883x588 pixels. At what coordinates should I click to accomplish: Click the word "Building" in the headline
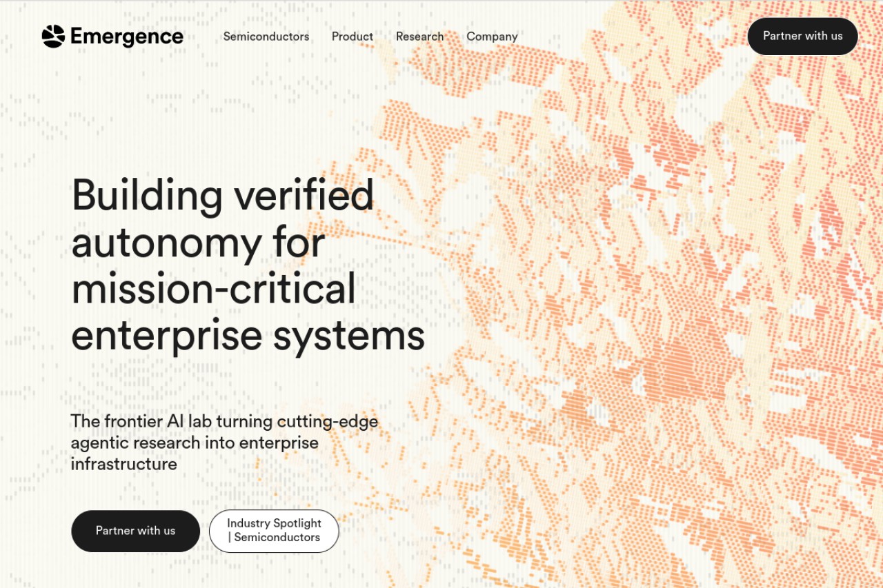(147, 195)
